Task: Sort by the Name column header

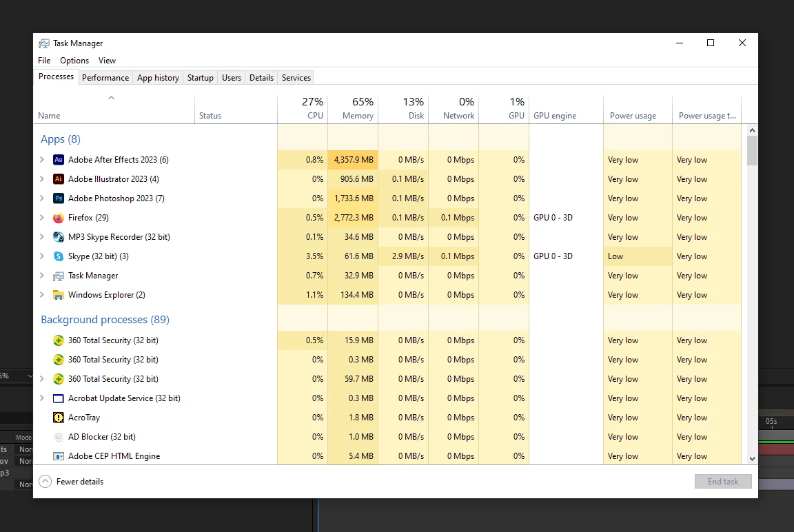Action: (x=114, y=110)
